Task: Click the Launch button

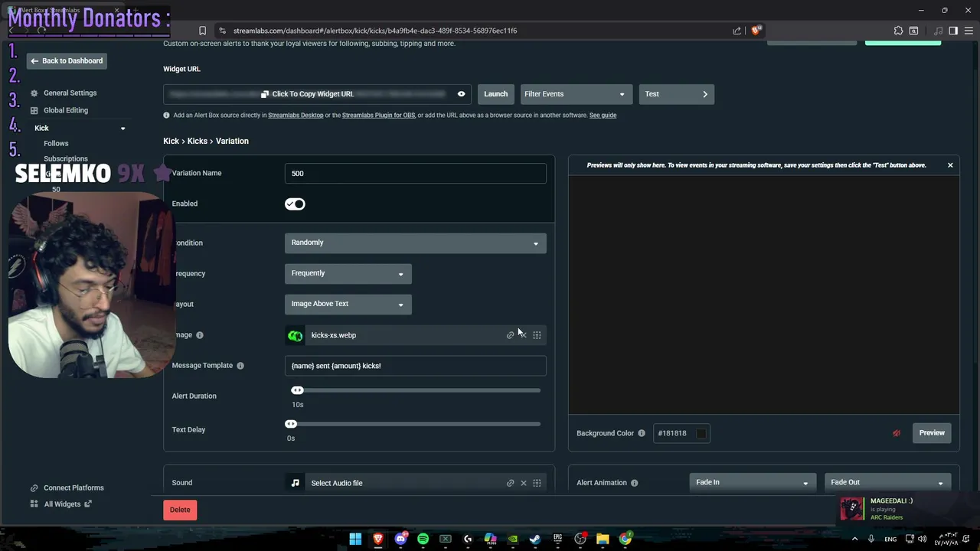Action: 495,94
